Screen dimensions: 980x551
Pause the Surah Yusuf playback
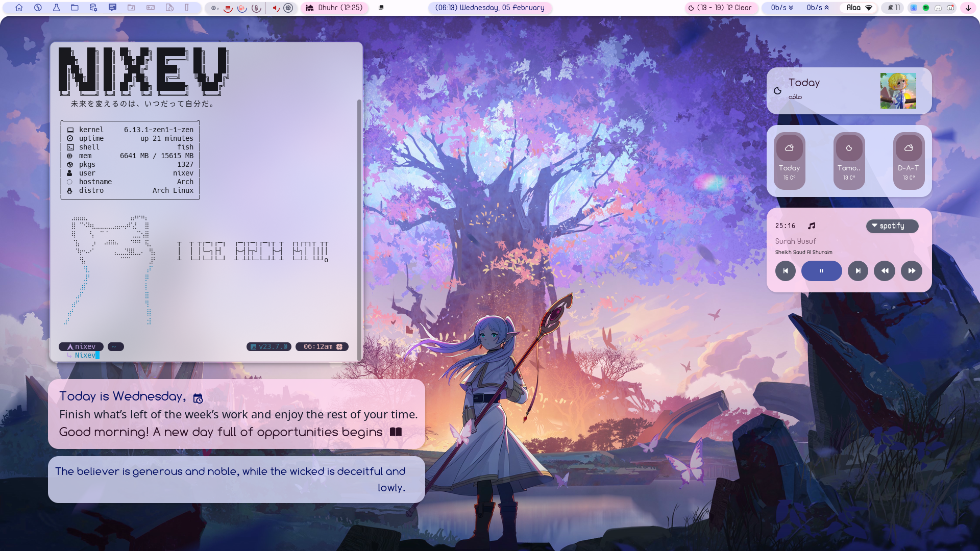pyautogui.click(x=821, y=271)
